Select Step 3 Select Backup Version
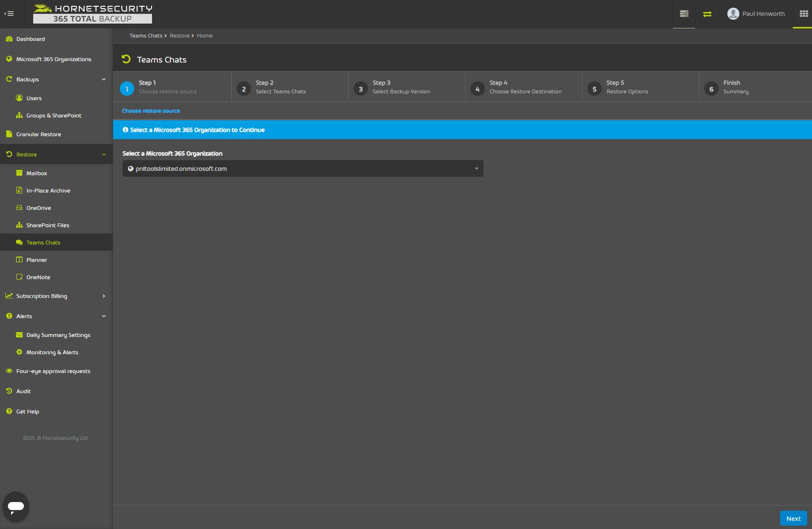 coord(407,87)
